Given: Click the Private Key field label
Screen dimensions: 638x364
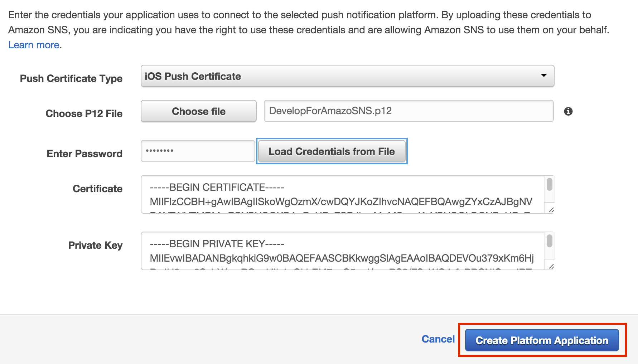Looking at the screenshot, I should point(95,245).
